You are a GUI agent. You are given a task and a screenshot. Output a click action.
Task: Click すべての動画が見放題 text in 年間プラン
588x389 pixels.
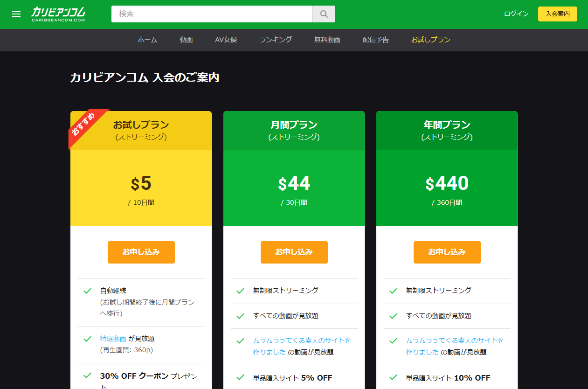pos(439,316)
